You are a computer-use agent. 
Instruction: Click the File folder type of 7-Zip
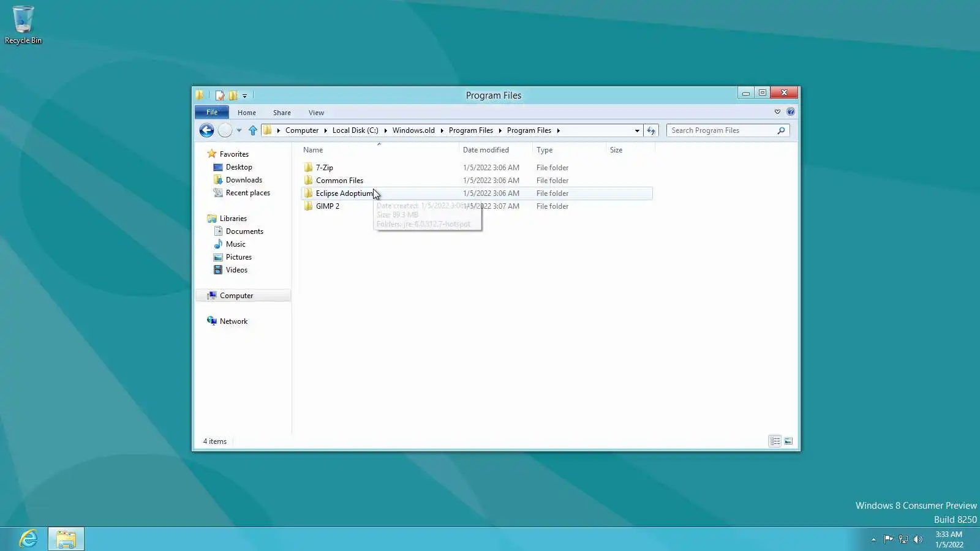click(552, 168)
